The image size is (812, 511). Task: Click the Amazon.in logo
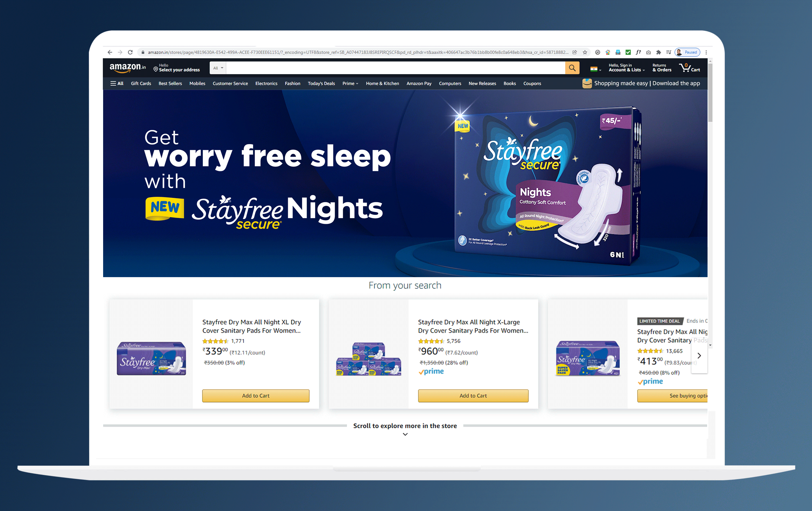pos(127,67)
